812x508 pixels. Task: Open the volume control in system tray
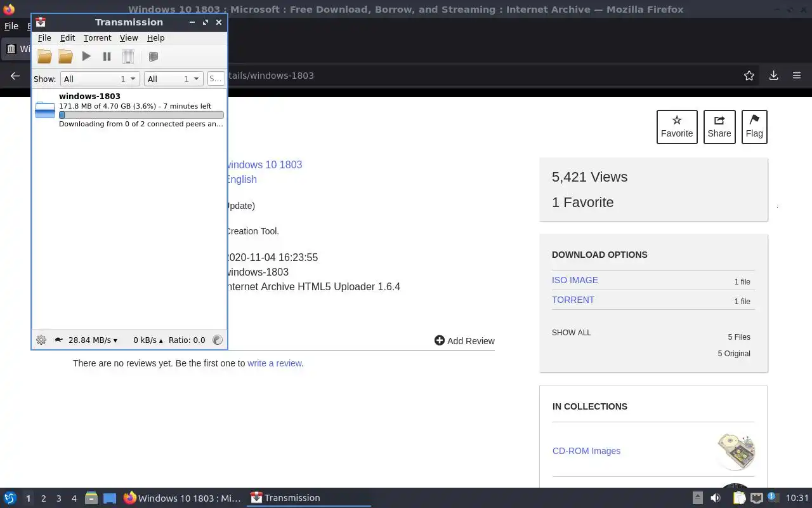[x=716, y=498]
